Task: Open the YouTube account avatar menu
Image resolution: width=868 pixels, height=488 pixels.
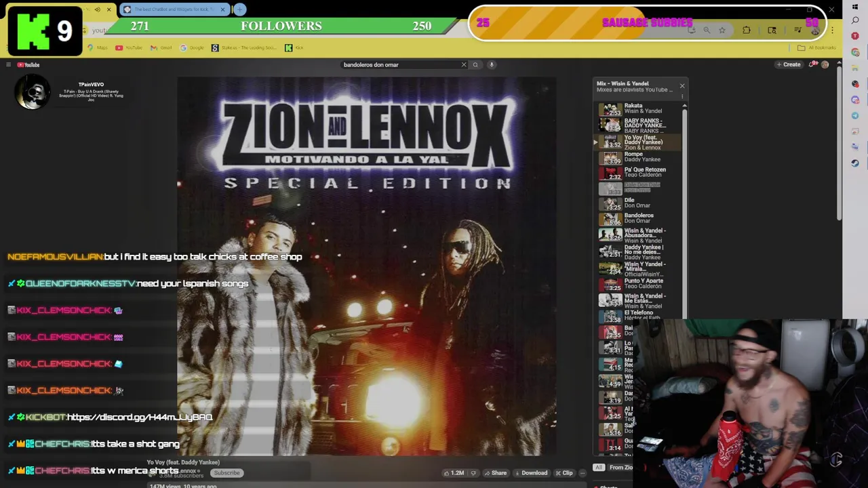Action: click(x=825, y=64)
